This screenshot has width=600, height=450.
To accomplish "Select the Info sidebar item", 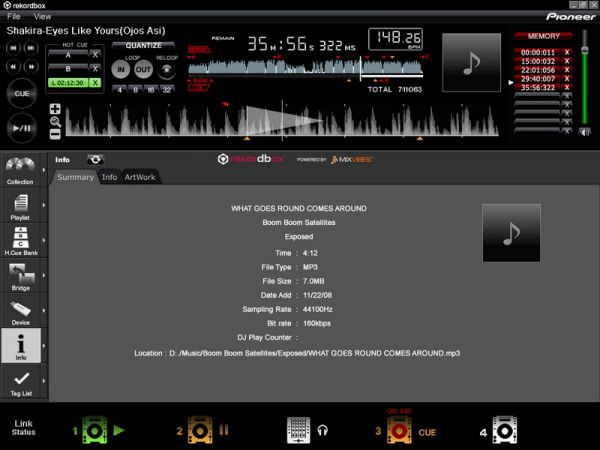I will [21, 346].
